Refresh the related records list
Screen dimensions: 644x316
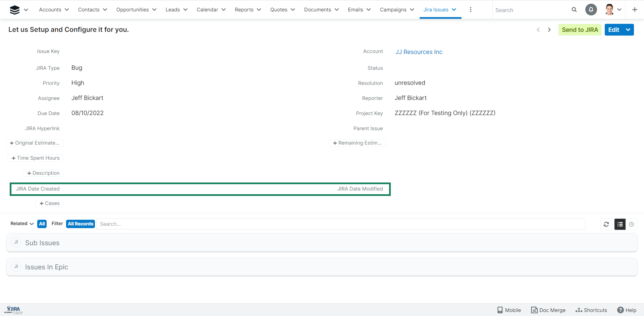[x=606, y=224]
